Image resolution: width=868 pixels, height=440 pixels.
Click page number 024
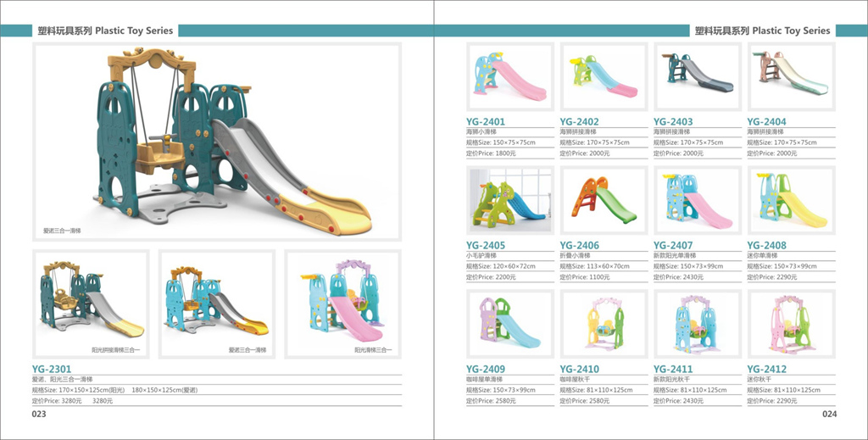[x=829, y=415]
